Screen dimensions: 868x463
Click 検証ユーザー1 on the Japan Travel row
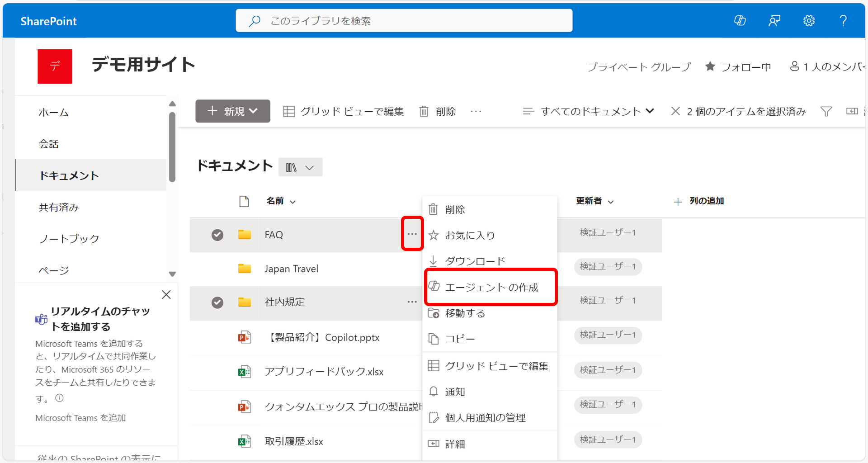(608, 266)
